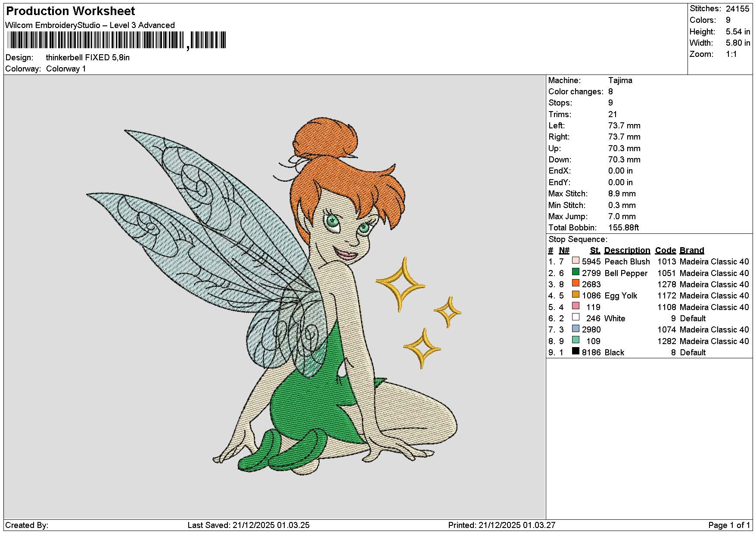Viewport: 756px width, 534px height.
Task: Click the "Created By:" footer label
Action: click(x=27, y=525)
